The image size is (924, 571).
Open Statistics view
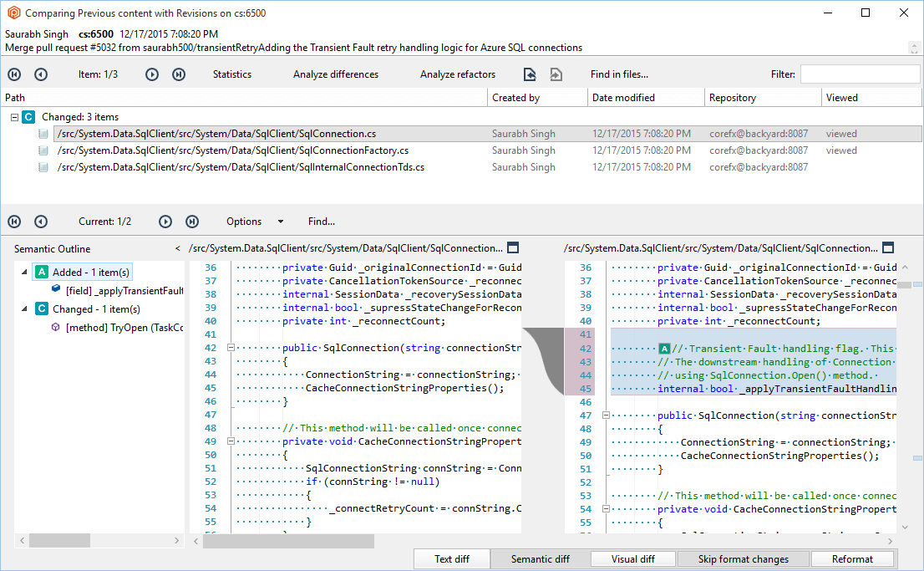[x=231, y=74]
